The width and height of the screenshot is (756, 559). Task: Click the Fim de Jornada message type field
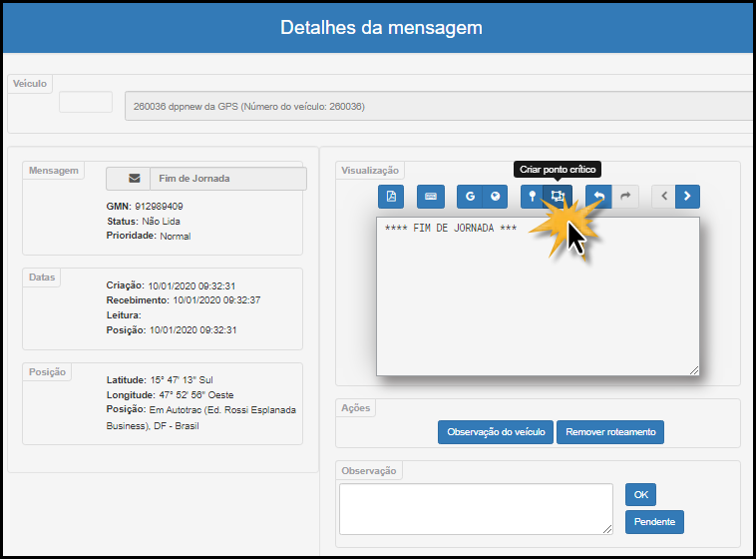click(228, 179)
